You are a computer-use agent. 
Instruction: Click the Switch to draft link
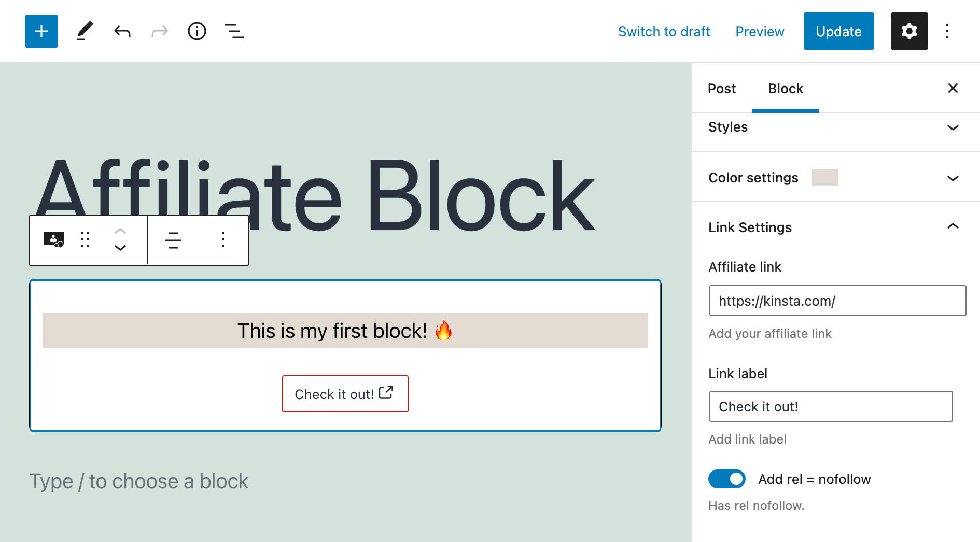[x=664, y=32]
